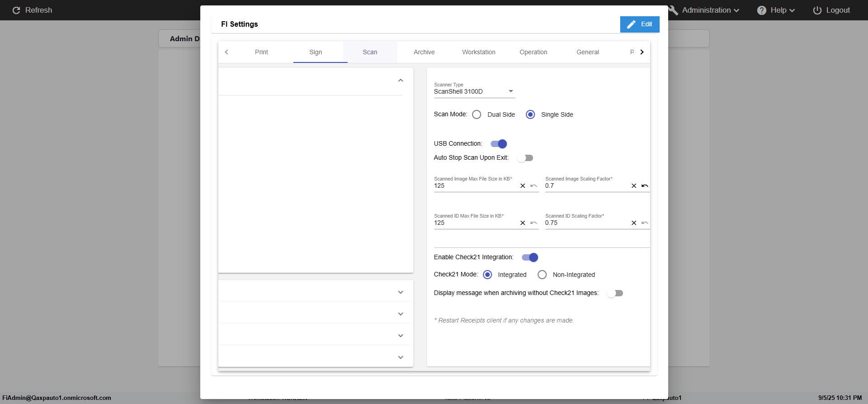This screenshot has width=868, height=404.
Task: Choose Non-Integrated Check21 mode
Action: tap(542, 275)
